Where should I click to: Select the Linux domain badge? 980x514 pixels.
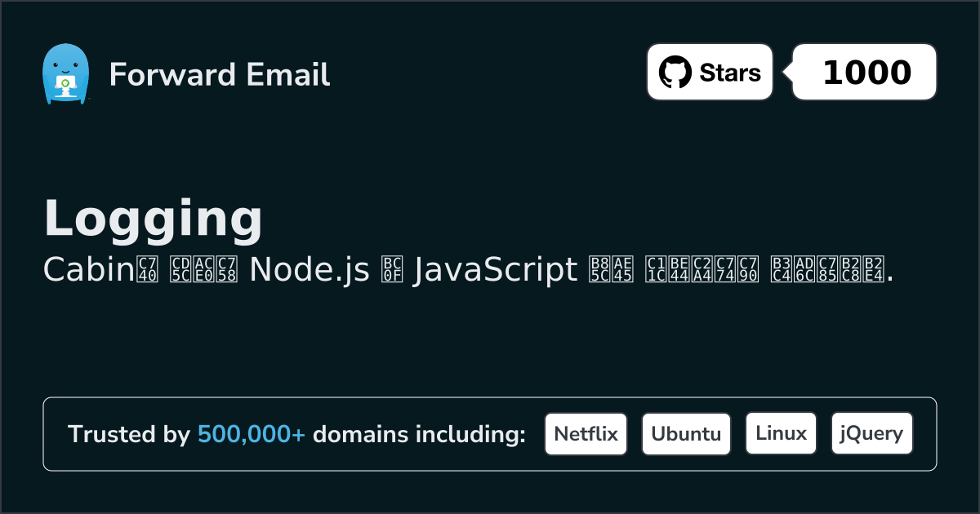[x=781, y=433]
